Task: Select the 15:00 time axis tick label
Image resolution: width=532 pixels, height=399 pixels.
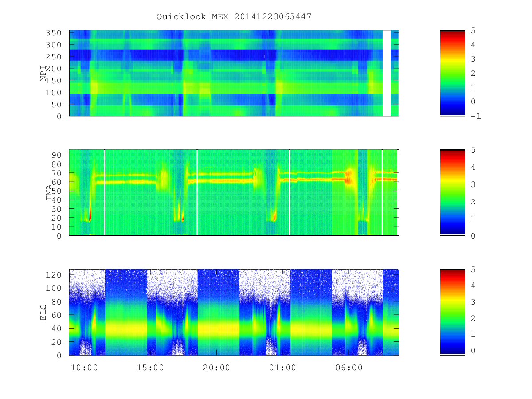Action: (150, 368)
